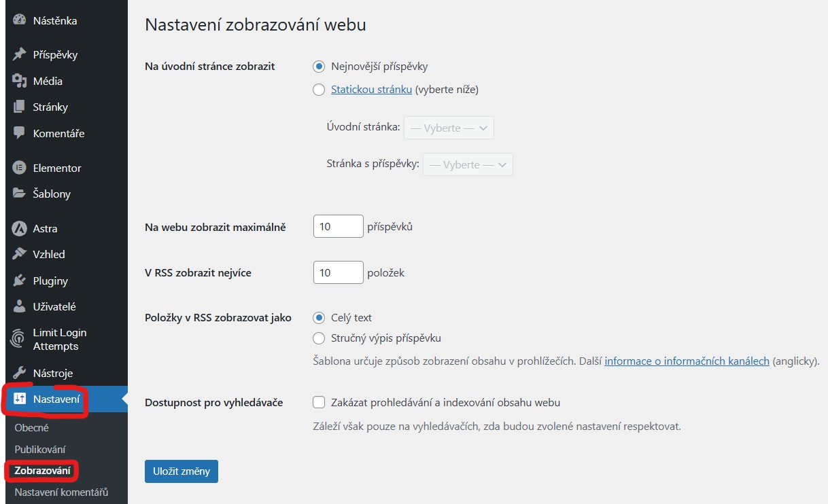Open the Stránka s příspěvky dropdown
The width and height of the screenshot is (828, 504).
[x=468, y=164]
